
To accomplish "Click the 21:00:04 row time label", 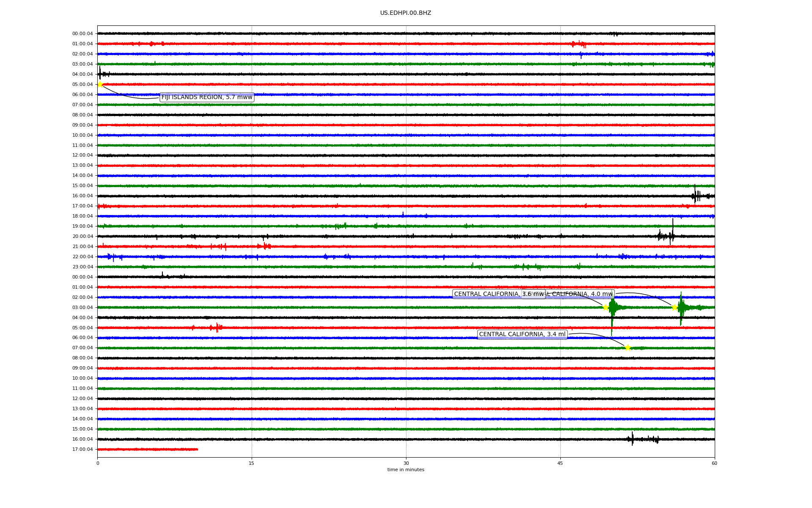I will pos(82,247).
